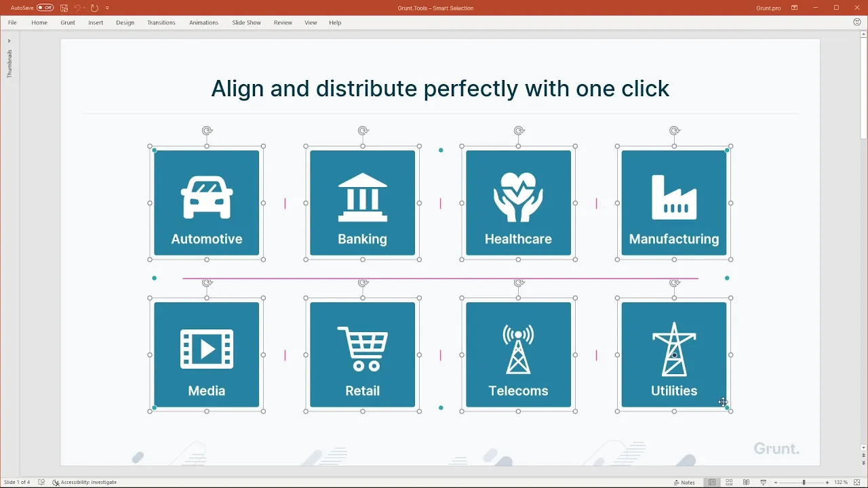Open Customize Quick Access Toolbar dropdown
The image size is (868, 488).
pos(107,7)
